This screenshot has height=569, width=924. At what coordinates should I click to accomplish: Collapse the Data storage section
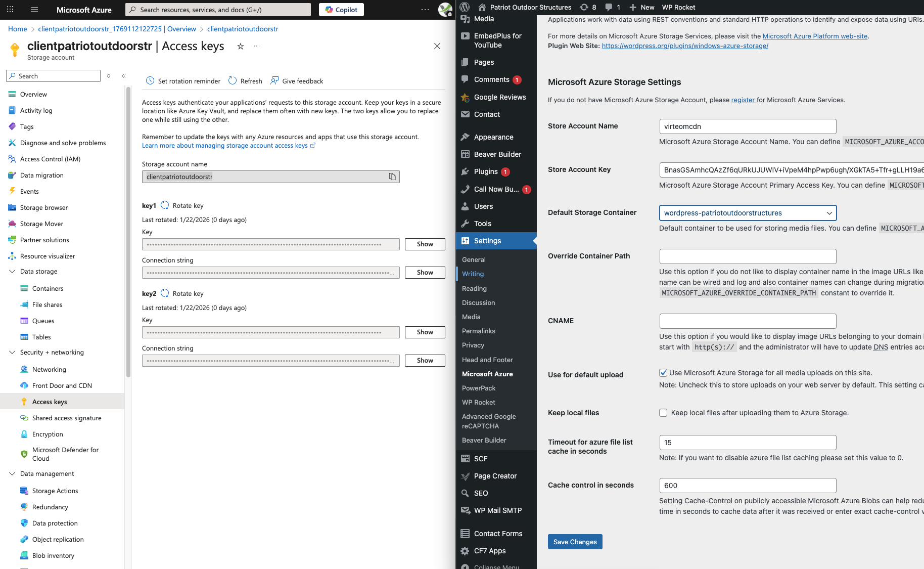(12, 272)
